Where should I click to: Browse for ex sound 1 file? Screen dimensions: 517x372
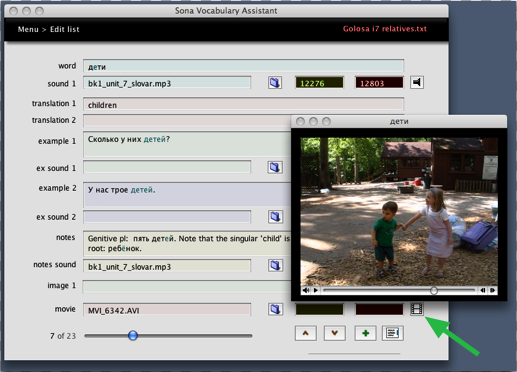tap(275, 167)
